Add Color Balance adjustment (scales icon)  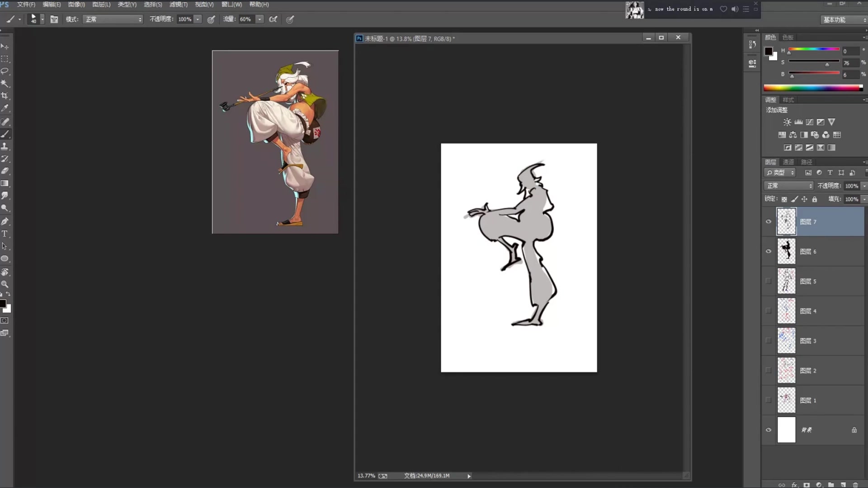point(793,135)
